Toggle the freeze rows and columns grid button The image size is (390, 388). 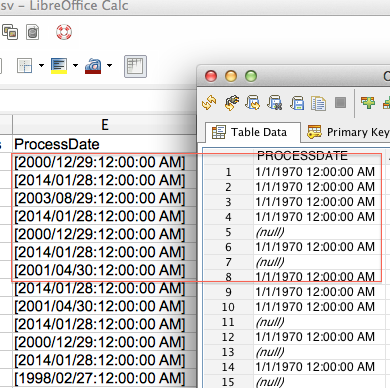135,66
